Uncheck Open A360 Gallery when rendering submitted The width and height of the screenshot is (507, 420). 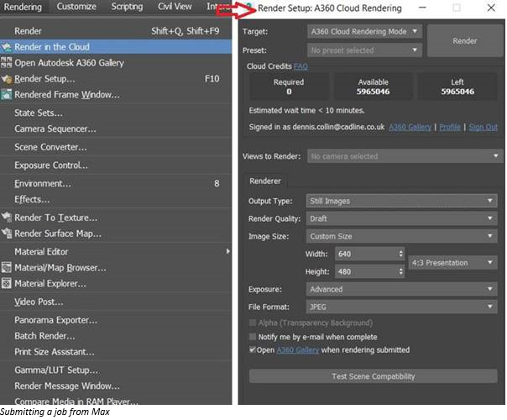252,349
